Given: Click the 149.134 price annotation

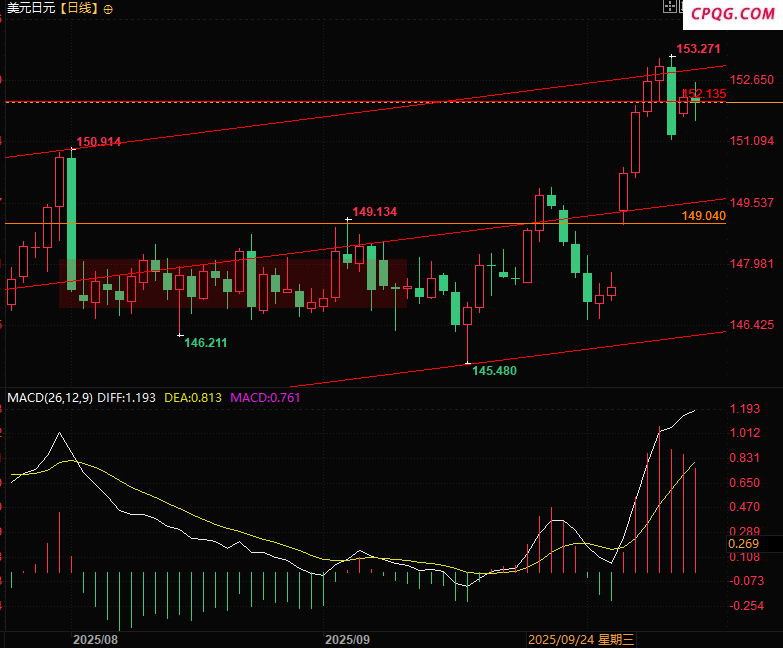Looking at the screenshot, I should click(375, 212).
